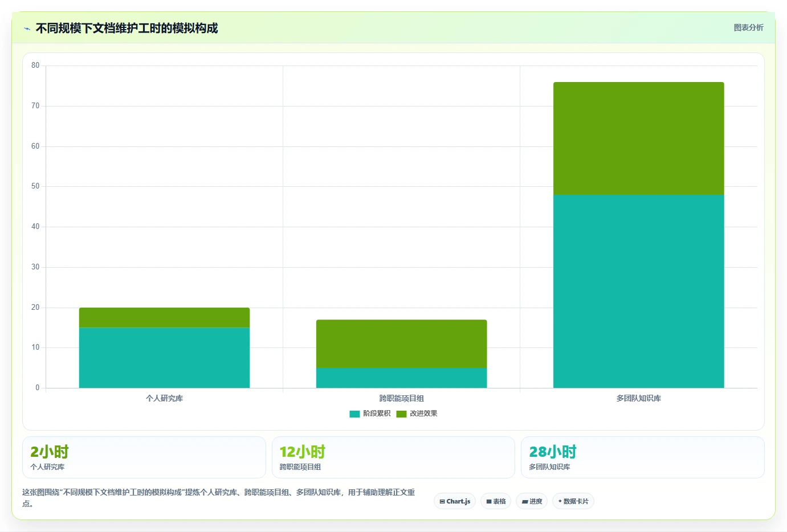
Task: Toggle the 阶段累积 legend item
Action: [370, 414]
